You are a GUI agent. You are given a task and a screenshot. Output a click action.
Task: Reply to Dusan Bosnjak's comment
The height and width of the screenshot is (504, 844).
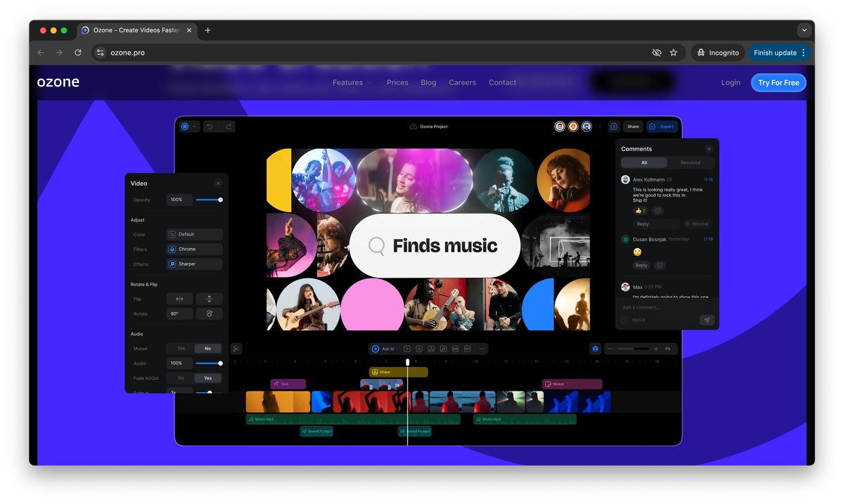click(x=641, y=266)
